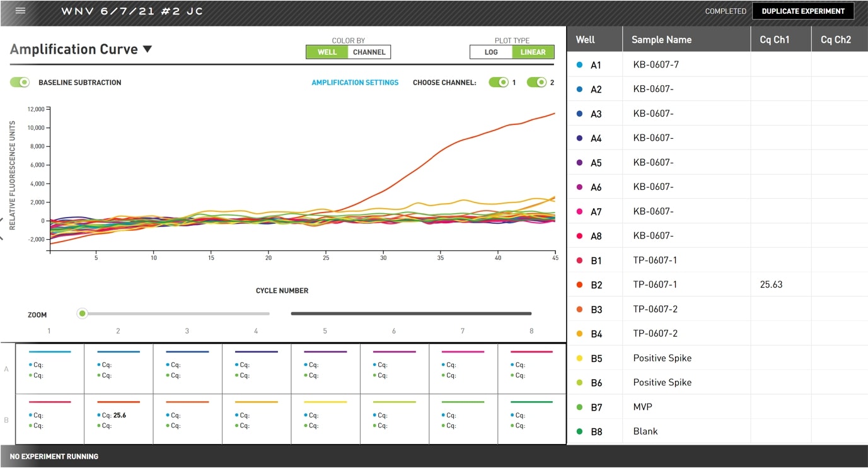
Task: Click the purple dot beside well A5
Action: 579,163
